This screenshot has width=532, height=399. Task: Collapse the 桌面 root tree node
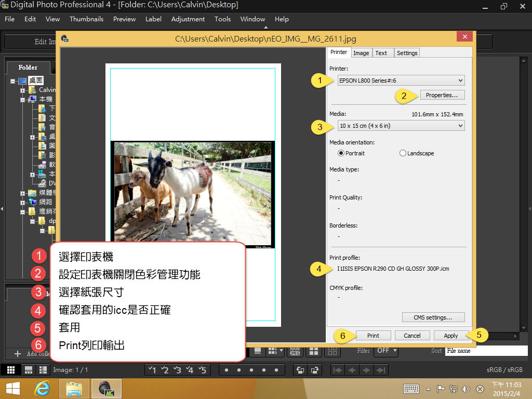(12, 81)
